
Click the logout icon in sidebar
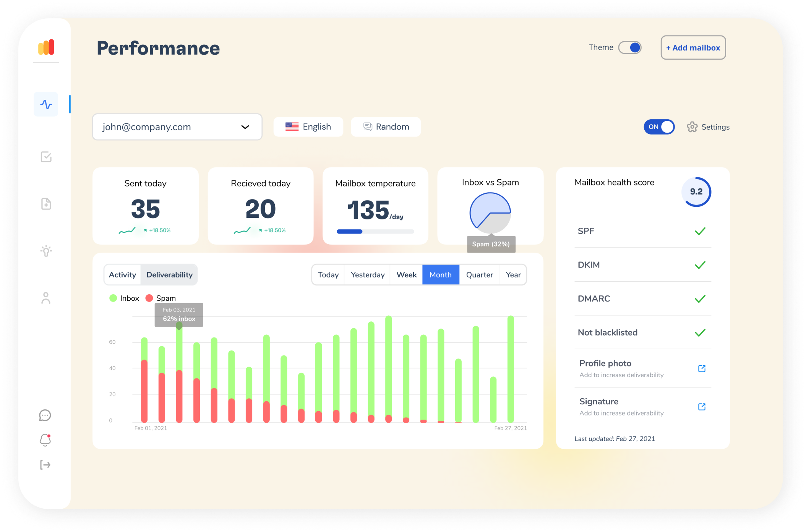point(45,465)
